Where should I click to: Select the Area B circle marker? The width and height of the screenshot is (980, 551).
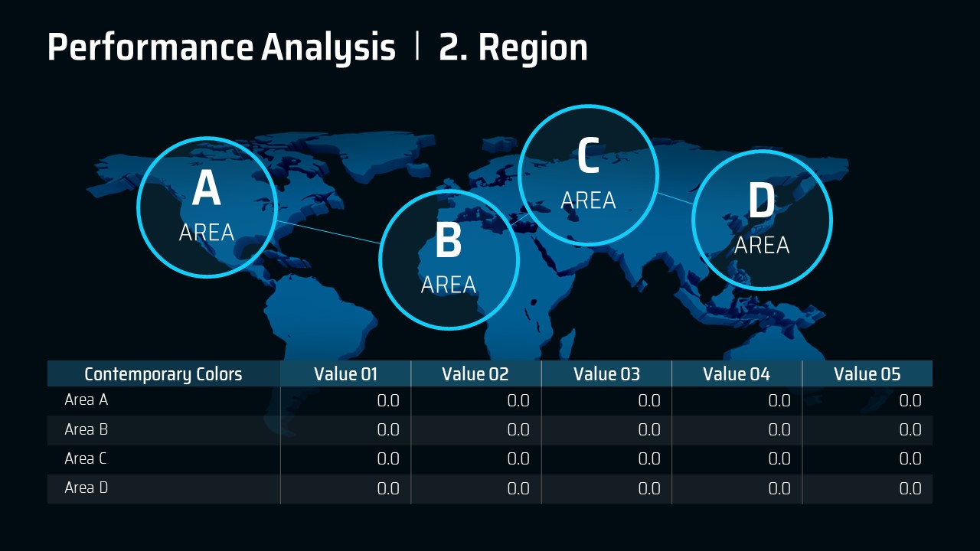coord(449,260)
